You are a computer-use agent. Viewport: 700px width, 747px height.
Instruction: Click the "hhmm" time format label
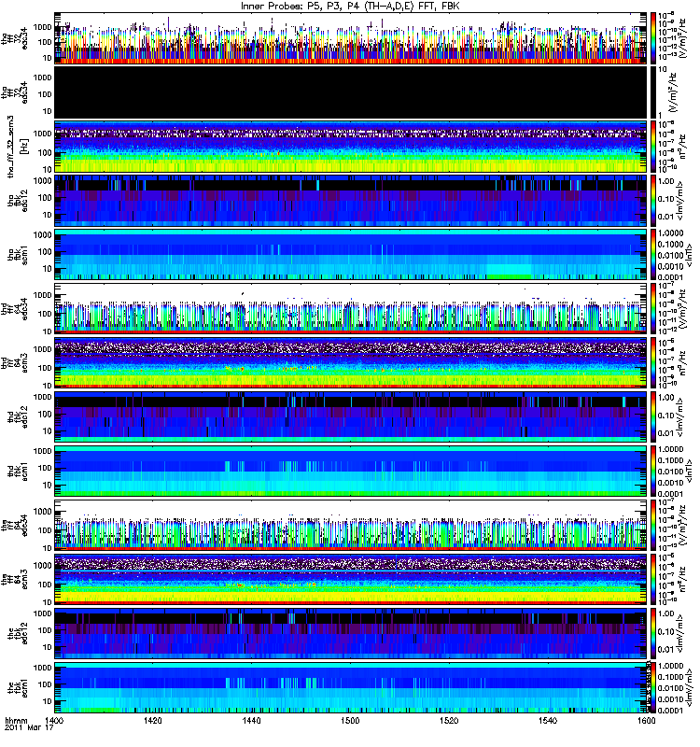click(x=16, y=721)
